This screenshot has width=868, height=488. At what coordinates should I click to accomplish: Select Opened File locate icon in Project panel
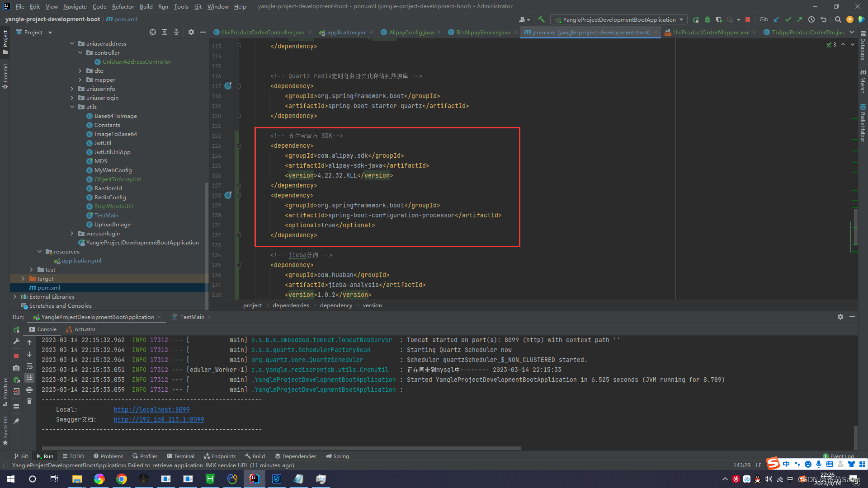tap(153, 32)
